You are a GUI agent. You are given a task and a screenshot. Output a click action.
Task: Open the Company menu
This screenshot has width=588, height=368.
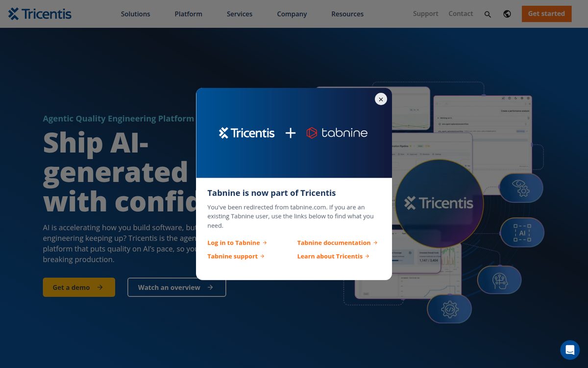tap(292, 14)
